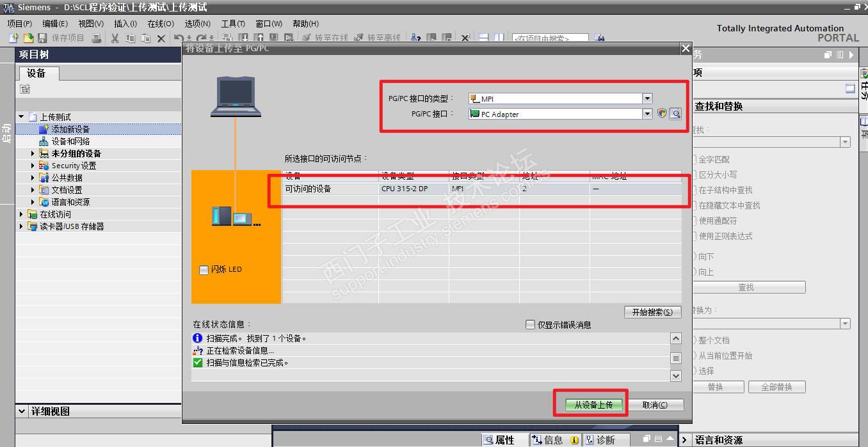This screenshot has width=868, height=447.
Task: Expand the 语言和资源 palette bottom right
Action: tap(684, 440)
